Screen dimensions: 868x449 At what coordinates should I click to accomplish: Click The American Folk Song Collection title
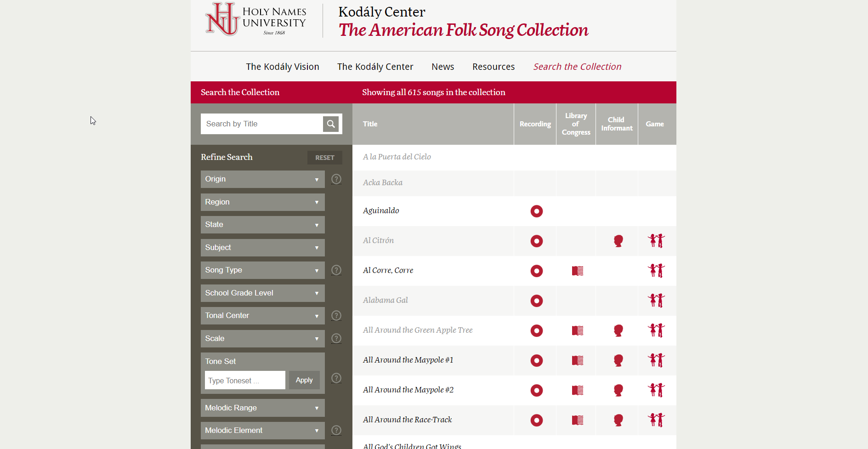[x=463, y=30]
